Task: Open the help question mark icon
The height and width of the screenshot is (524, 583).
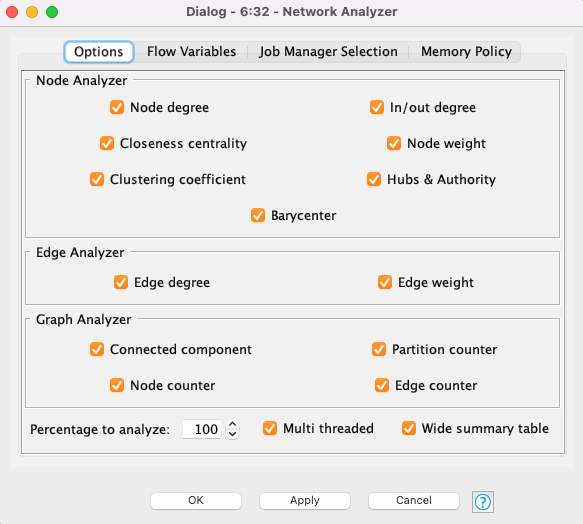Action: [x=483, y=502]
